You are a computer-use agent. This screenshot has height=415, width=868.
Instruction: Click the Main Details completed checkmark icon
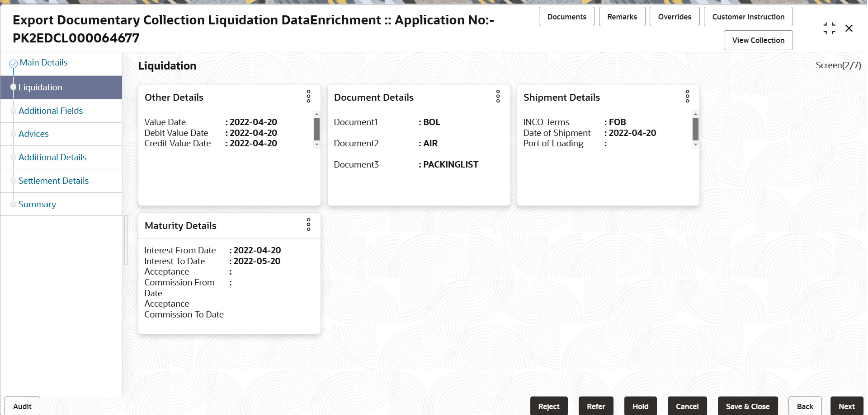14,64
